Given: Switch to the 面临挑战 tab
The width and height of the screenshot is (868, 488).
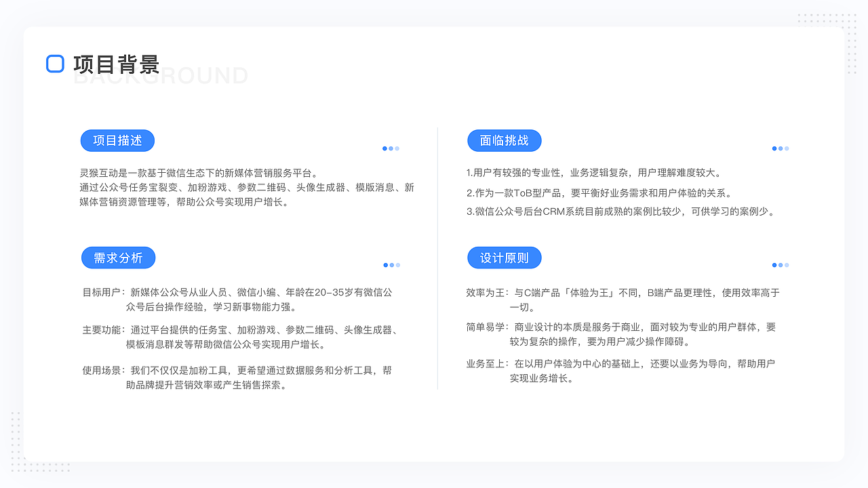Looking at the screenshot, I should tap(505, 140).
